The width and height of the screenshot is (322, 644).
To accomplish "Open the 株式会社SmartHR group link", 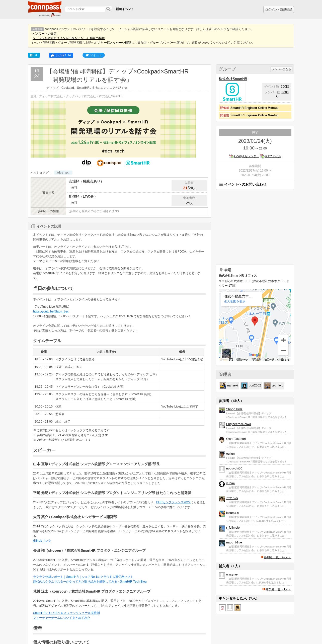I will [x=233, y=79].
